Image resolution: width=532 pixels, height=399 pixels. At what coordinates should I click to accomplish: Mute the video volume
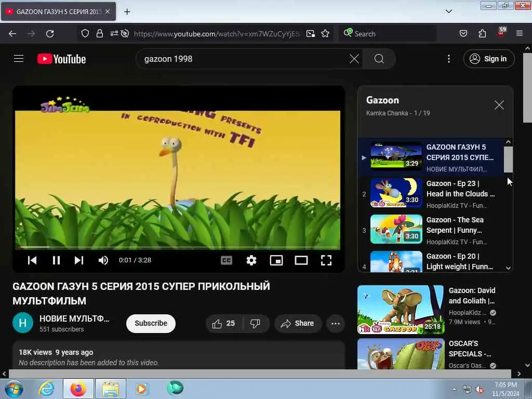point(103,260)
